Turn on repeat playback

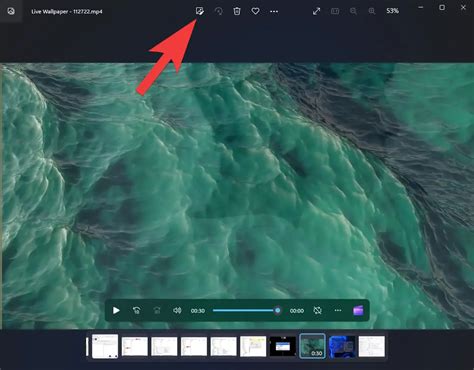point(318,311)
